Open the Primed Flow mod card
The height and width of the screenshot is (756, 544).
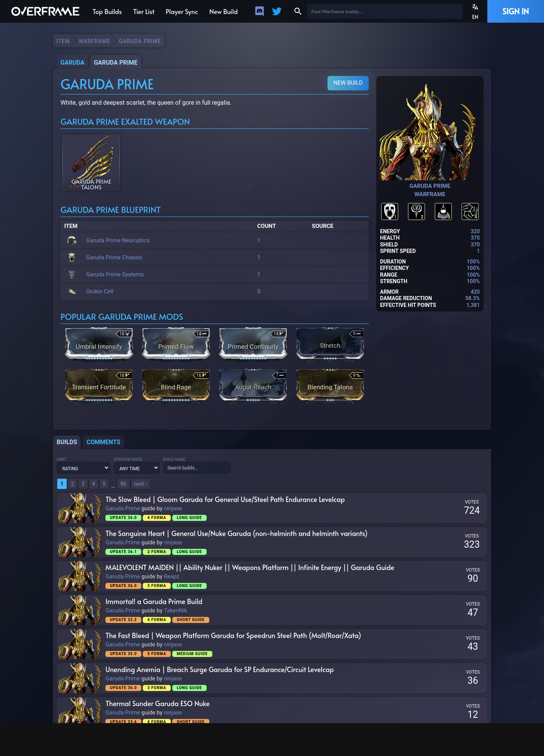[176, 344]
